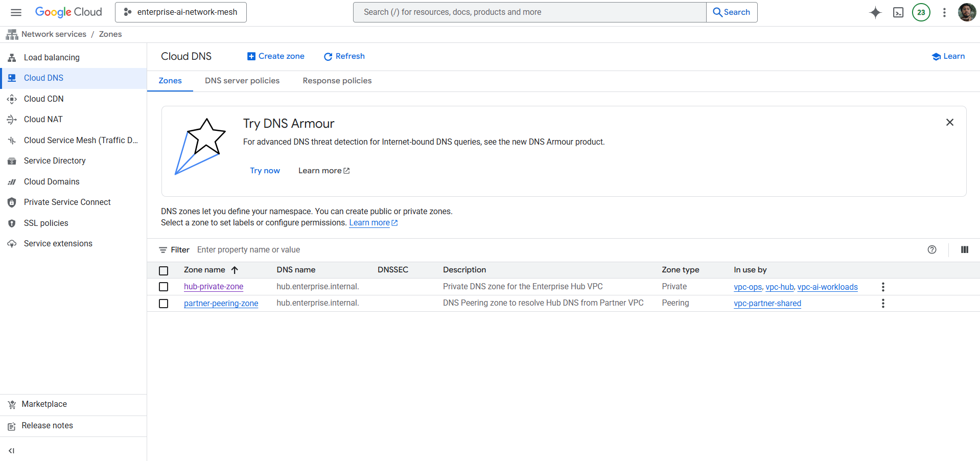
Task: Click the Zone name column header
Action: coord(204,270)
